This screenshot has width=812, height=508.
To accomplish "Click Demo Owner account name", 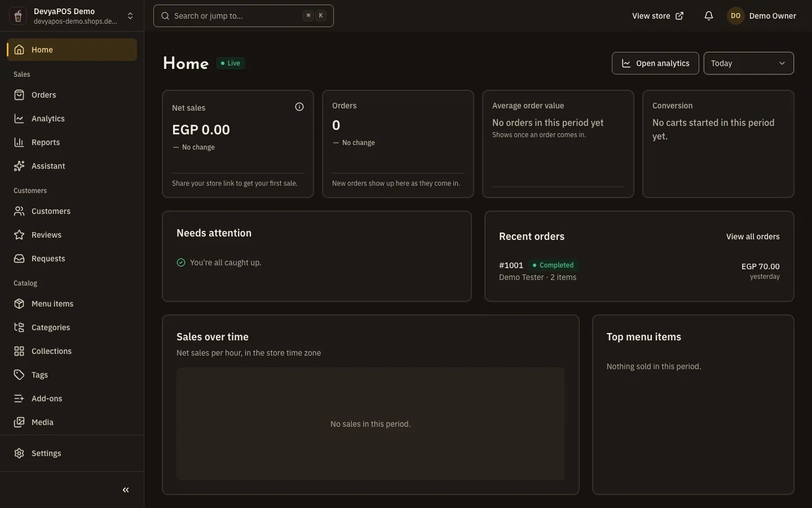I will coord(773,16).
